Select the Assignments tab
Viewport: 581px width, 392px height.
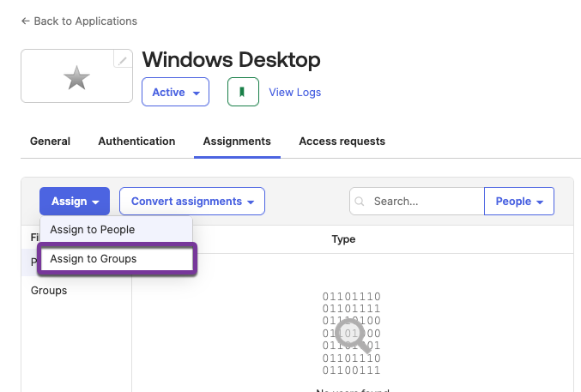(x=237, y=142)
